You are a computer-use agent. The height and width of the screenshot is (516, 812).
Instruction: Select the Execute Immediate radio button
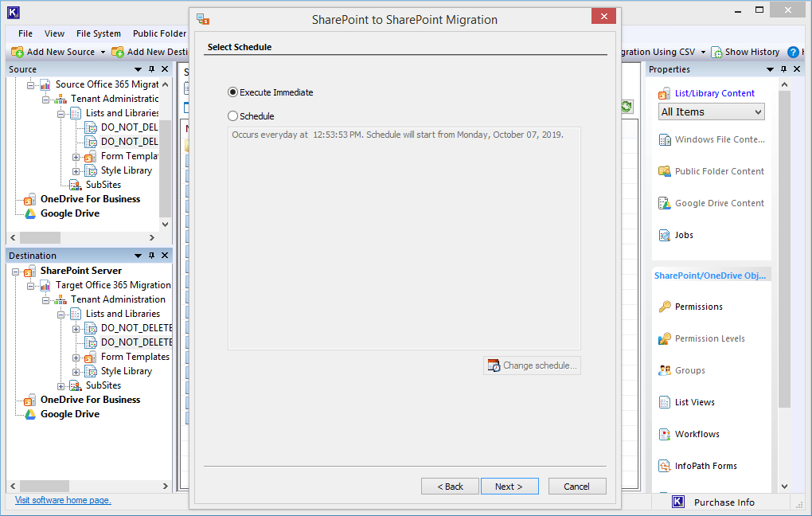tap(233, 92)
